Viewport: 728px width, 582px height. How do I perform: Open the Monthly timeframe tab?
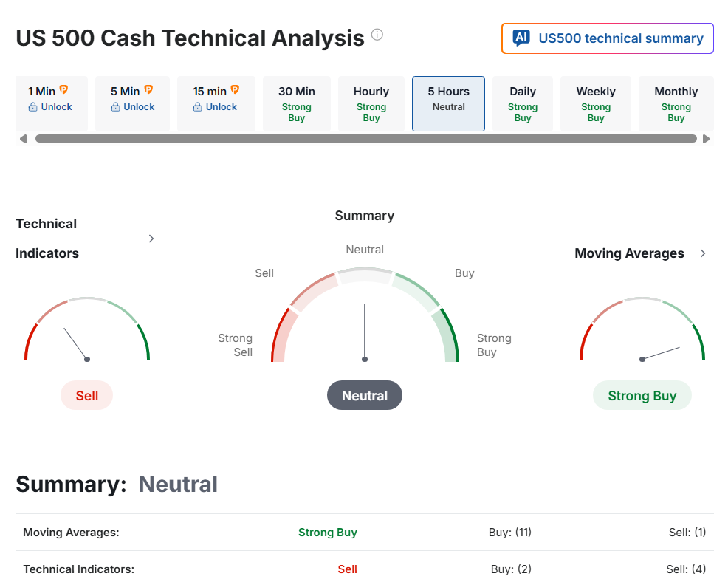676,103
